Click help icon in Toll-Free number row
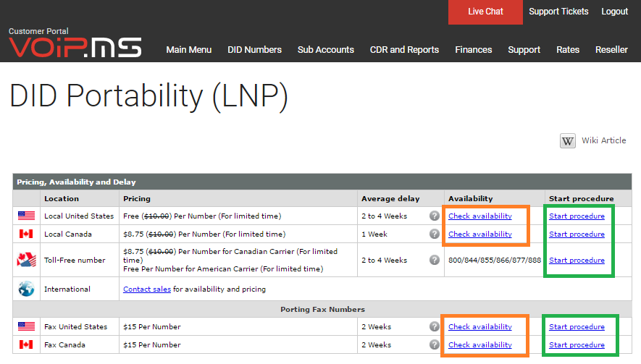Image resolution: width=641 pixels, height=364 pixels. pyautogui.click(x=434, y=260)
